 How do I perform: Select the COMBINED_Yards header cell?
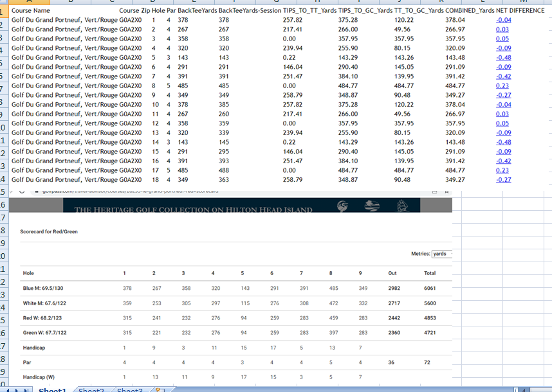[x=470, y=10]
